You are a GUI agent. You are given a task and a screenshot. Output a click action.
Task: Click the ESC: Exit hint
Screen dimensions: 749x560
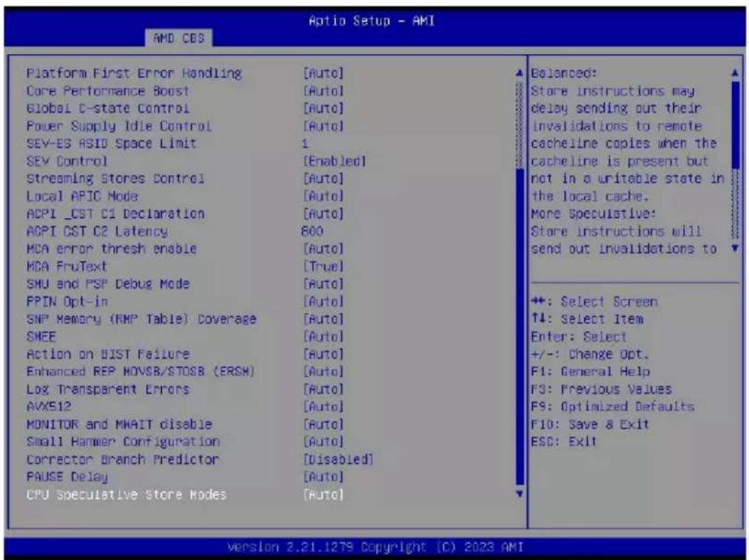pyautogui.click(x=564, y=441)
